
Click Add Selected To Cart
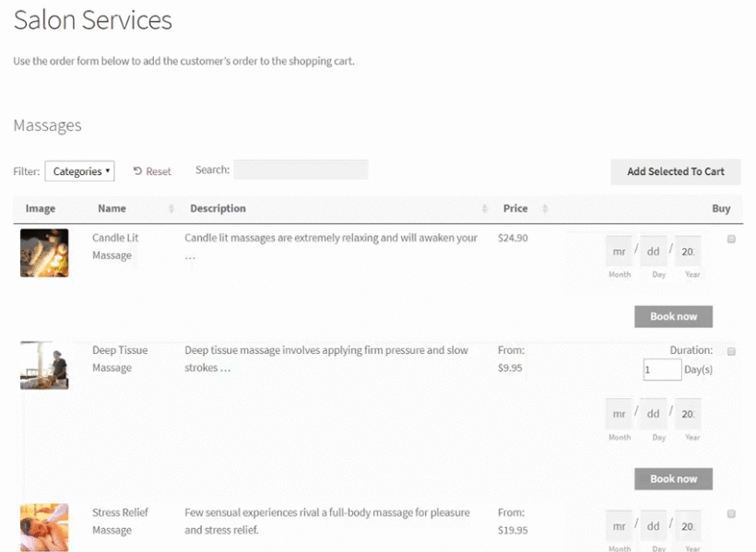(675, 171)
